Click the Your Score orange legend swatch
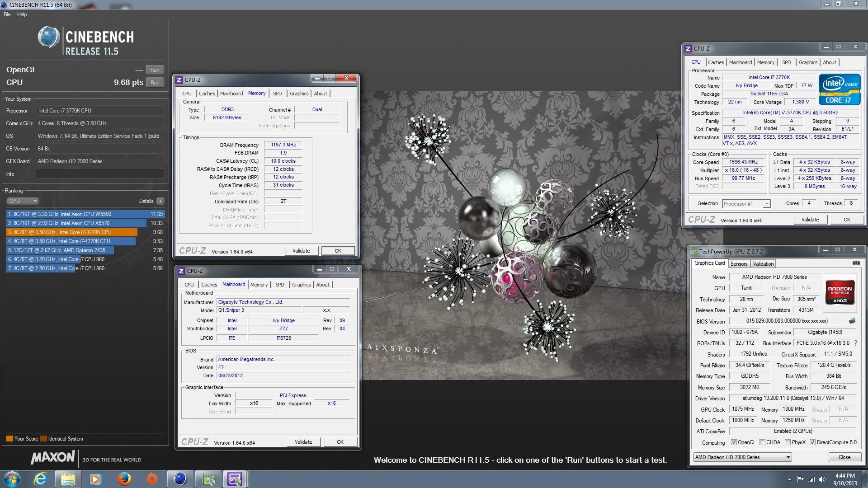This screenshot has width=868, height=488. click(x=9, y=439)
